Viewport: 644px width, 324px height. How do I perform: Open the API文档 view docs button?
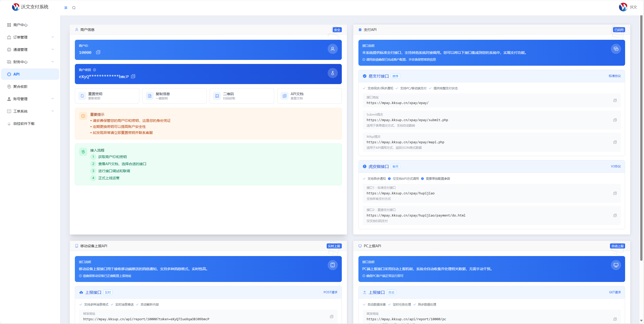pyautogui.click(x=309, y=96)
